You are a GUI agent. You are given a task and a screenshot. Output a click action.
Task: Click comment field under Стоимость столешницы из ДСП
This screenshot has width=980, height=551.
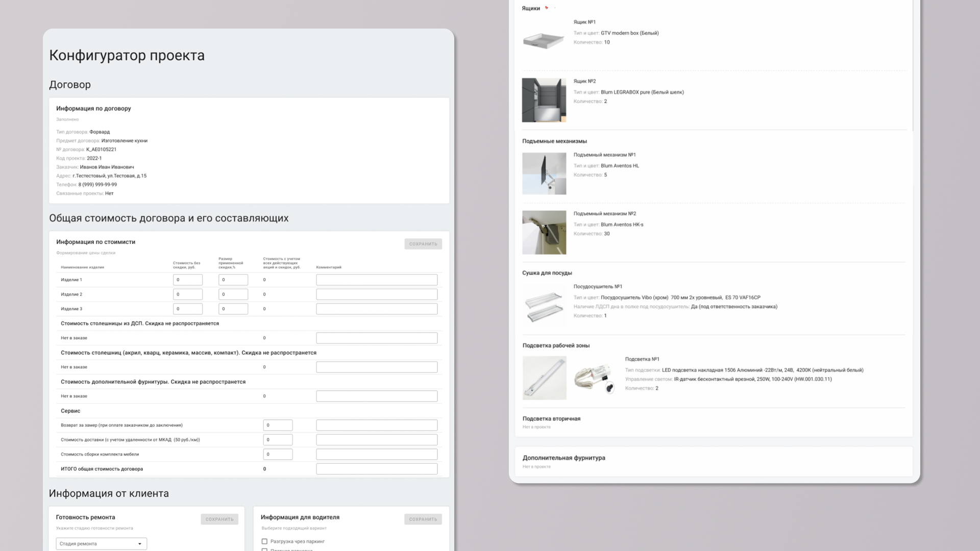pyautogui.click(x=377, y=338)
